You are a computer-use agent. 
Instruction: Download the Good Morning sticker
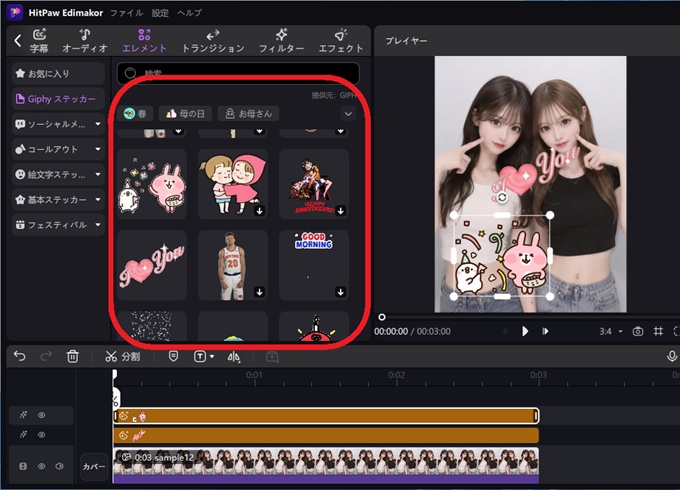[x=340, y=292]
